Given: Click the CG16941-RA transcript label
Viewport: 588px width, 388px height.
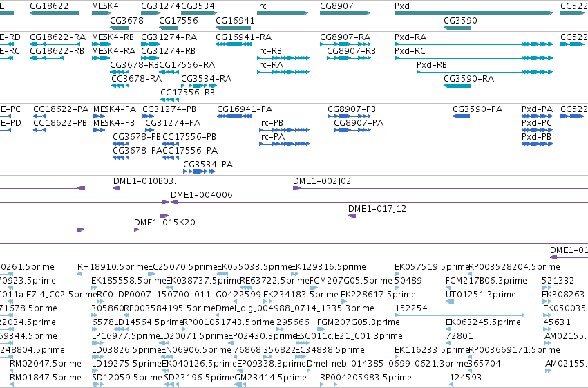Looking at the screenshot, I should point(244,37).
